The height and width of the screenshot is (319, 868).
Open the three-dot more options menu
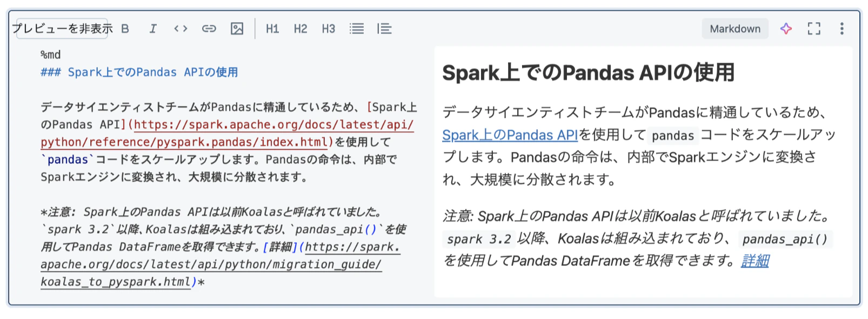tap(842, 29)
